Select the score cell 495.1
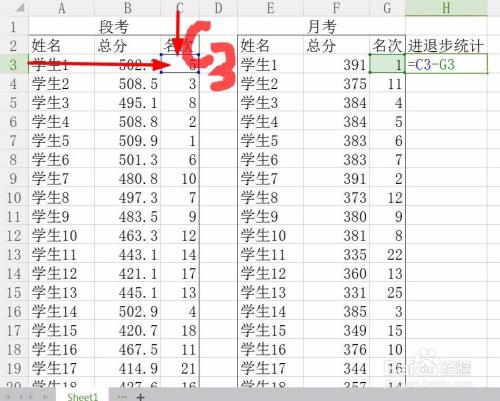Viewport: 500px width, 401px height. coord(127,102)
